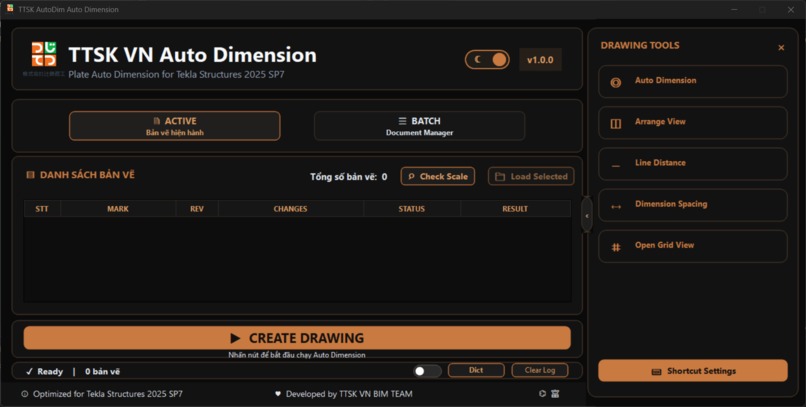Click the RESULT column header
806x407 pixels.
tap(515, 209)
